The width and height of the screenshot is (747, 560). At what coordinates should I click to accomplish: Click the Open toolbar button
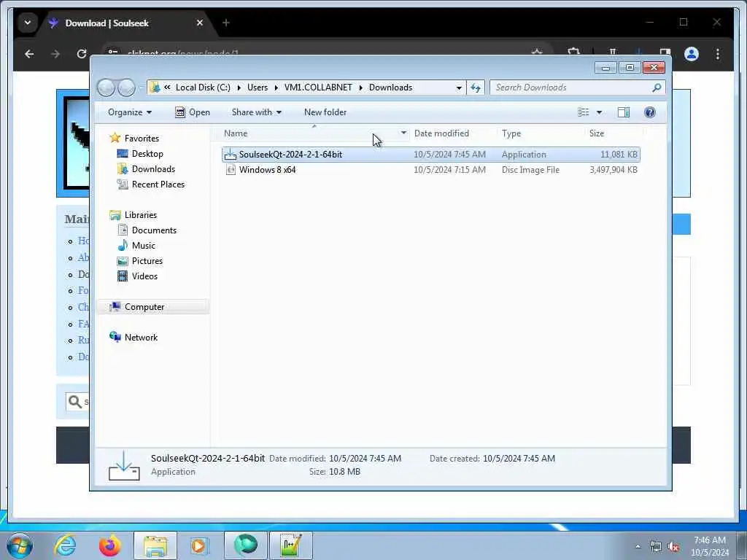pos(193,112)
